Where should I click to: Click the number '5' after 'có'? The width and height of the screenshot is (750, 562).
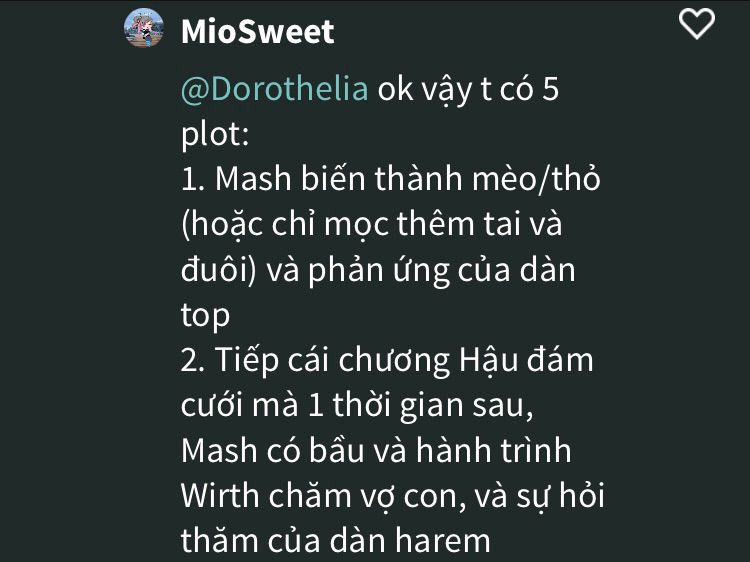(550, 89)
